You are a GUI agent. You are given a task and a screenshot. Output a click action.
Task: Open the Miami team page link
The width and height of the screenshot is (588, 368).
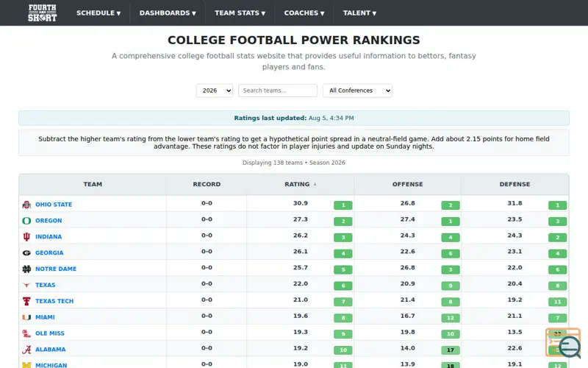(45, 317)
